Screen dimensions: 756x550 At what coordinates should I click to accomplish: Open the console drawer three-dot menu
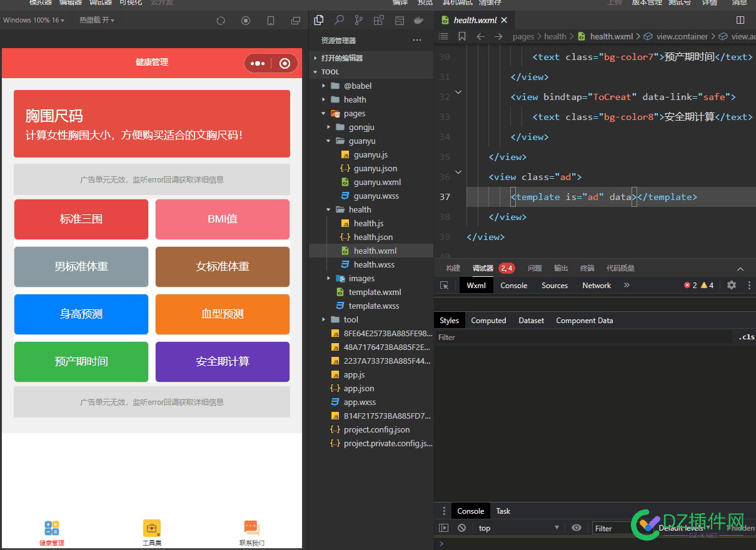444,511
